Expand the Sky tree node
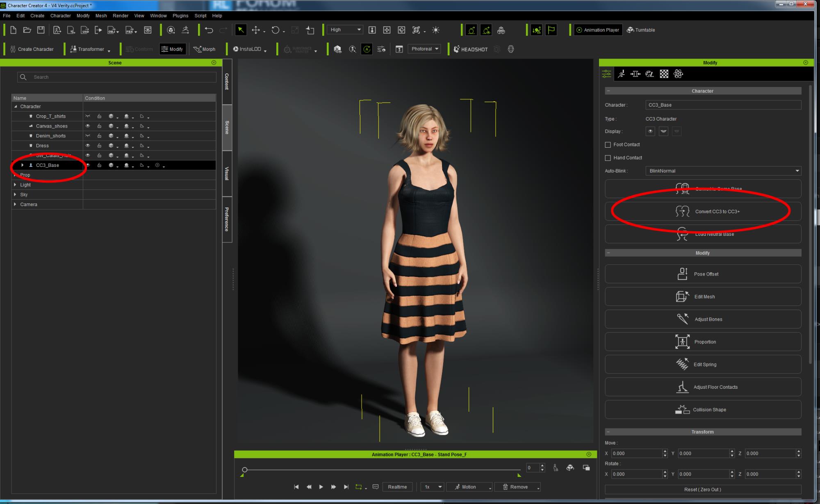Viewport: 820px width, 504px height. (x=15, y=194)
